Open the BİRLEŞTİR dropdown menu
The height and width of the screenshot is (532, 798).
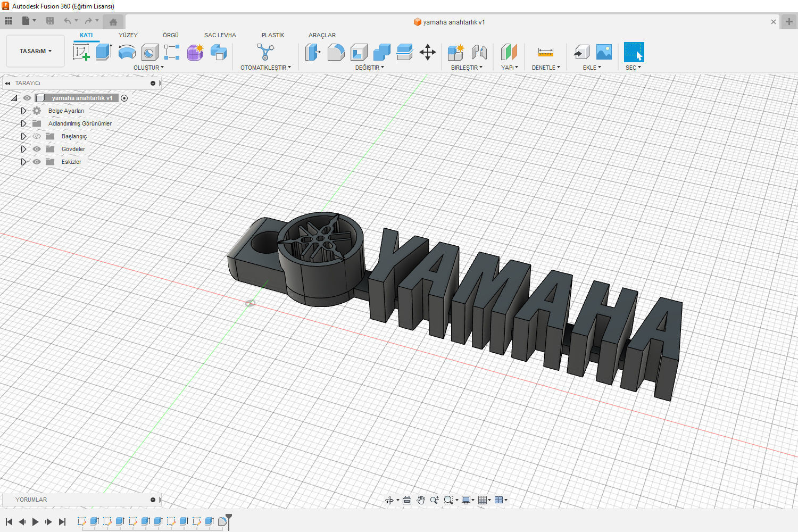pos(467,68)
